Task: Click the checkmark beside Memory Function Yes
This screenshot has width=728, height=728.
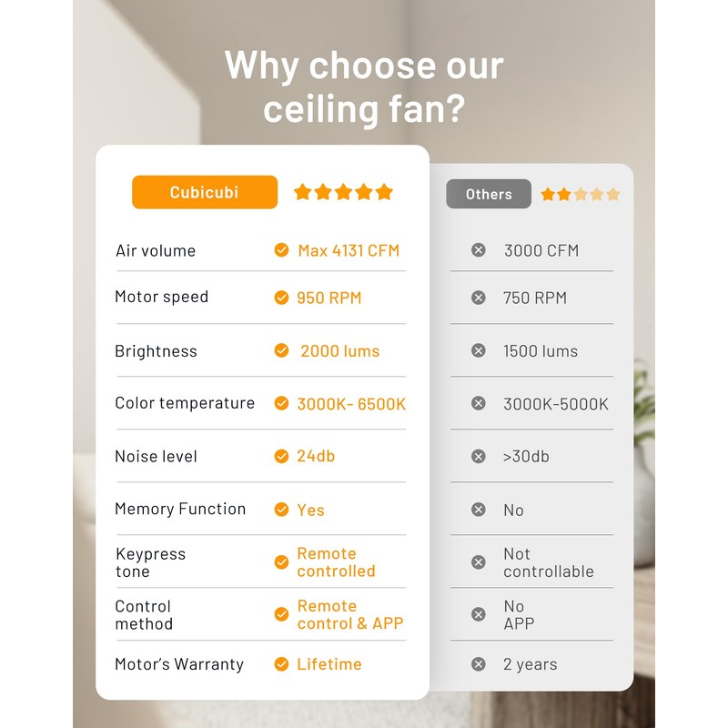Action: (282, 510)
